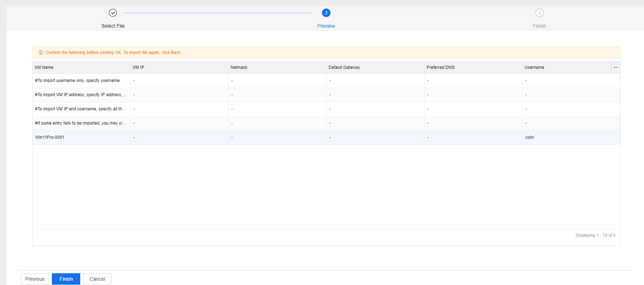
Task: Select the '#If some entry fails' row
Action: 80,123
